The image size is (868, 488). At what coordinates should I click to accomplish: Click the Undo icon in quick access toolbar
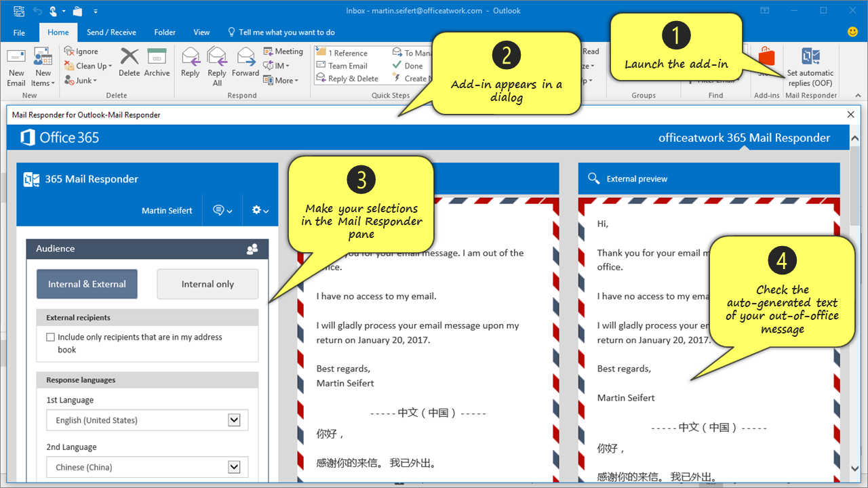click(39, 11)
